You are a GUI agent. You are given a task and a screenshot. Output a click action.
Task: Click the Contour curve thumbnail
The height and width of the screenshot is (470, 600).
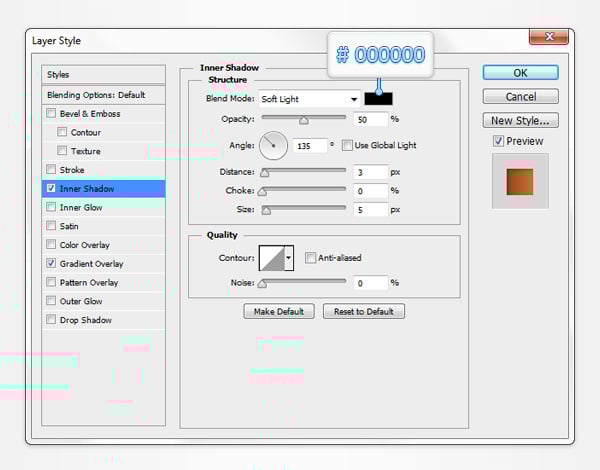[x=271, y=258]
